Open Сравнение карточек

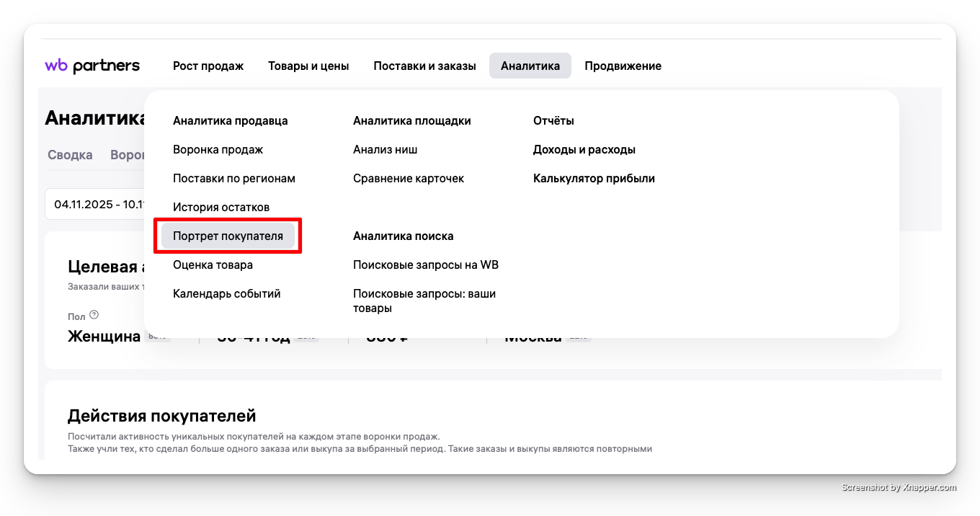coord(409,179)
